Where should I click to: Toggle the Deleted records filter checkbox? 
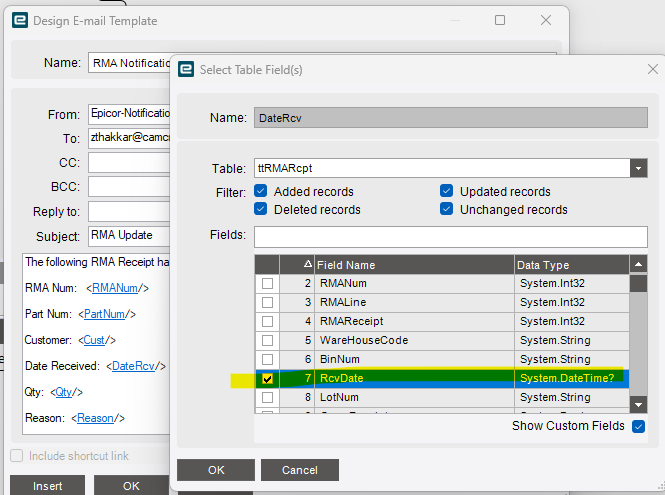pyautogui.click(x=261, y=209)
